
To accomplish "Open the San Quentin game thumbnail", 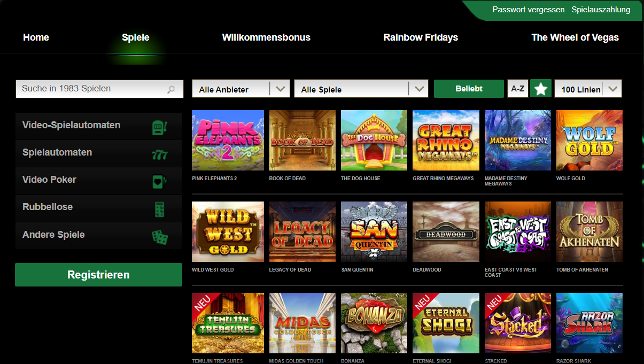I will 374,231.
